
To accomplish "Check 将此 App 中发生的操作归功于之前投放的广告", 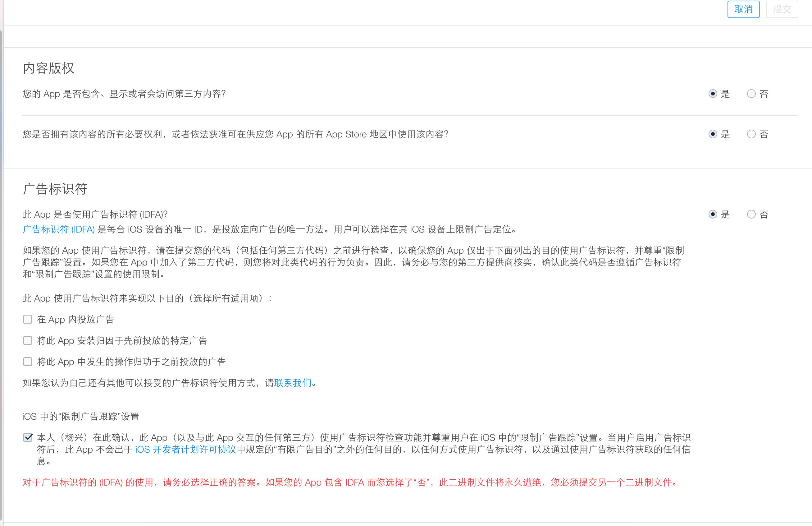I will click(28, 362).
